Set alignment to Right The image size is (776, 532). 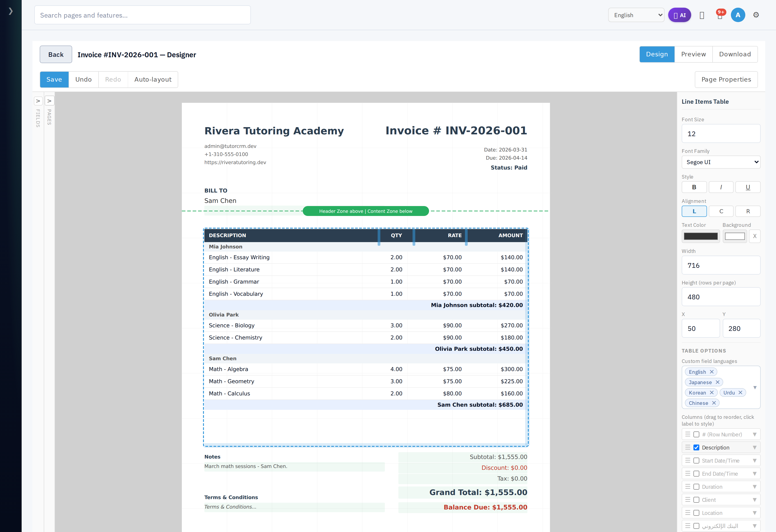(x=748, y=211)
